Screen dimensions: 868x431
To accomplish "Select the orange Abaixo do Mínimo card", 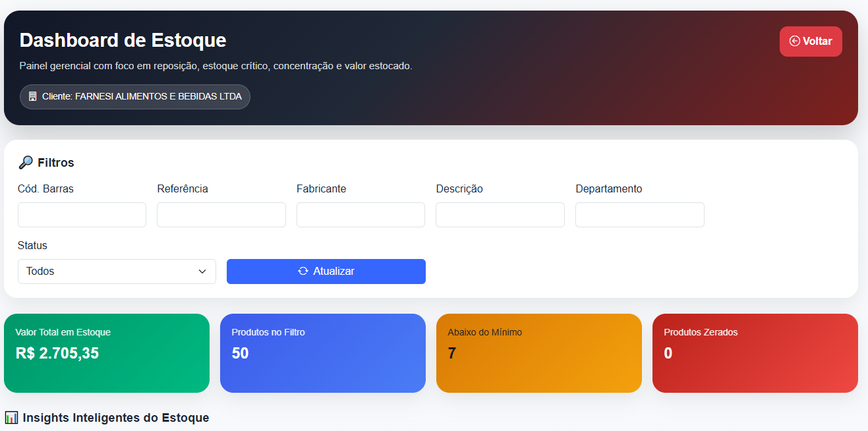I will (x=538, y=353).
